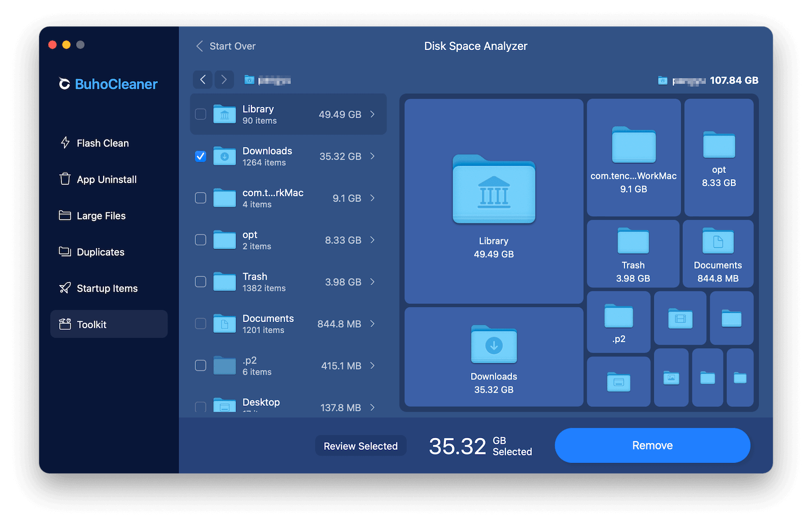Image resolution: width=812 pixels, height=525 pixels.
Task: Click the opt folder icon in list
Action: click(x=224, y=240)
